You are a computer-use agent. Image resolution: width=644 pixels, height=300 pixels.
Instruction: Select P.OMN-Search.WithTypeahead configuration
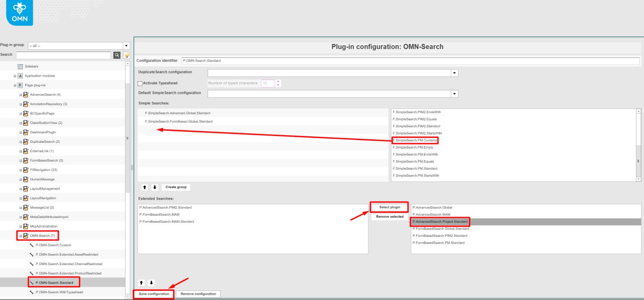(x=59, y=292)
